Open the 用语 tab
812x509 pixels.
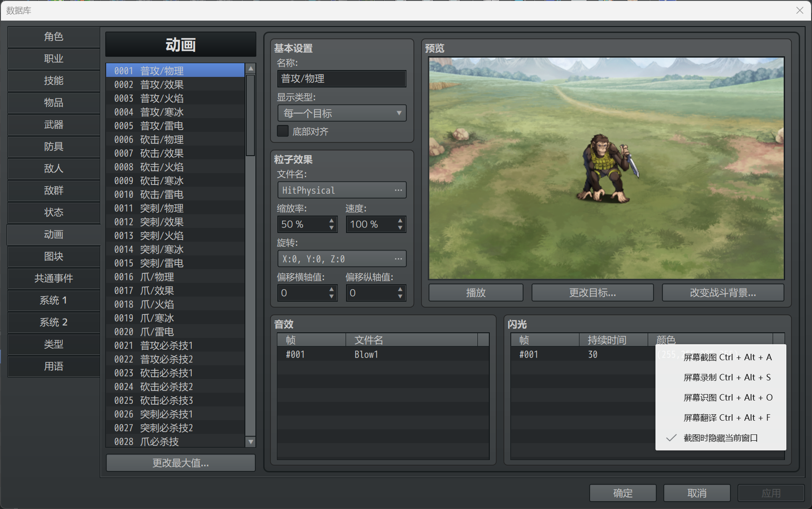pos(54,366)
